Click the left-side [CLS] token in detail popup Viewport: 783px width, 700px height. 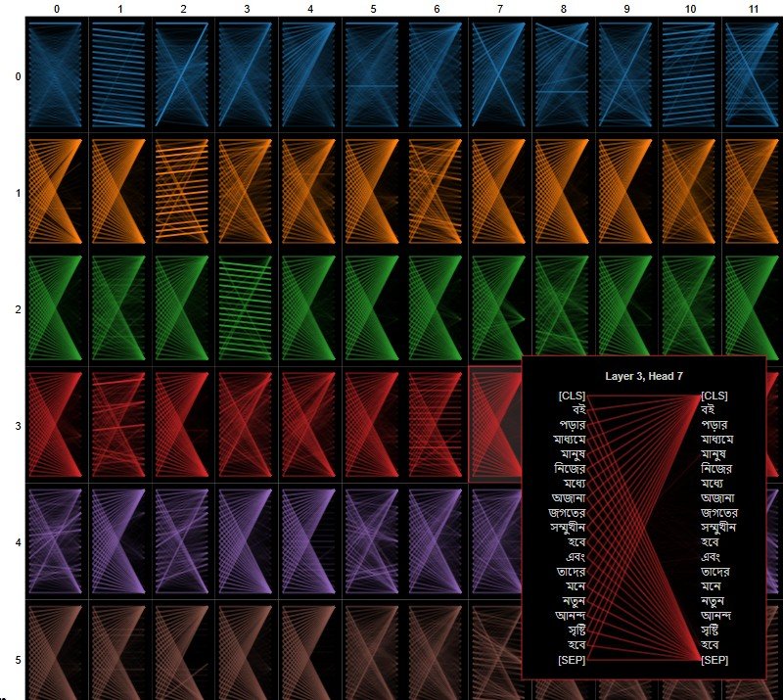point(571,396)
